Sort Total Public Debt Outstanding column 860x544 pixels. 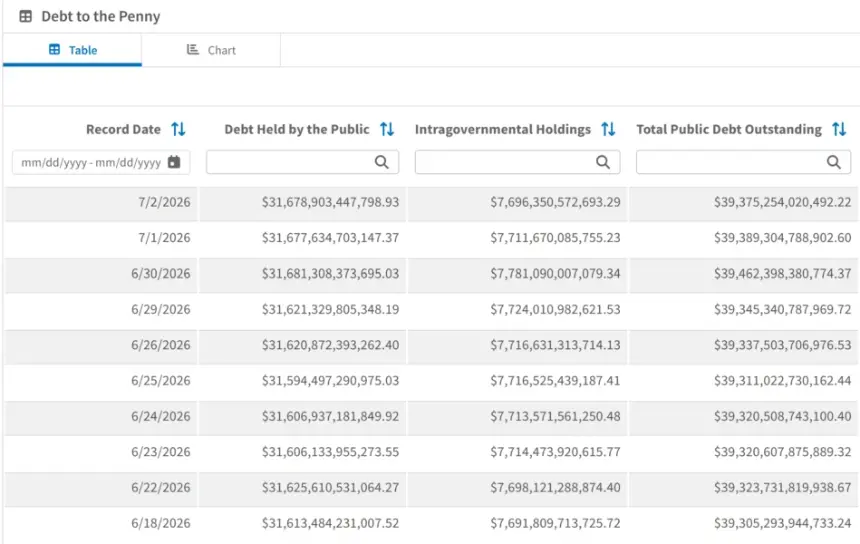coord(839,129)
